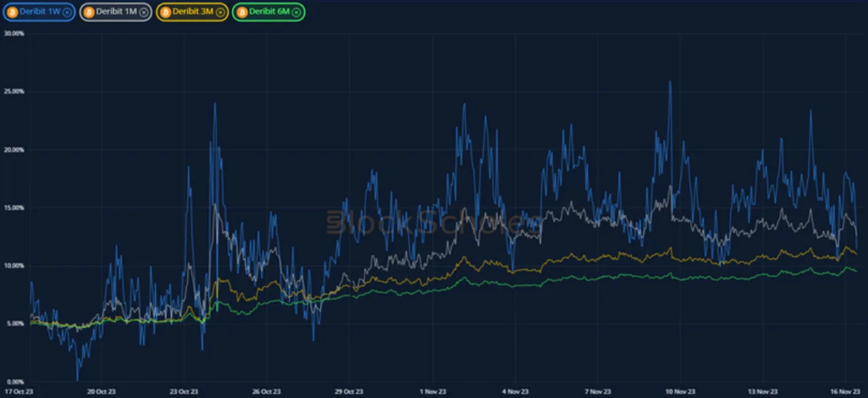This screenshot has width=868, height=398.
Task: Click the Bitcoin icon in the Deribit 6M chip
Action: (x=242, y=12)
